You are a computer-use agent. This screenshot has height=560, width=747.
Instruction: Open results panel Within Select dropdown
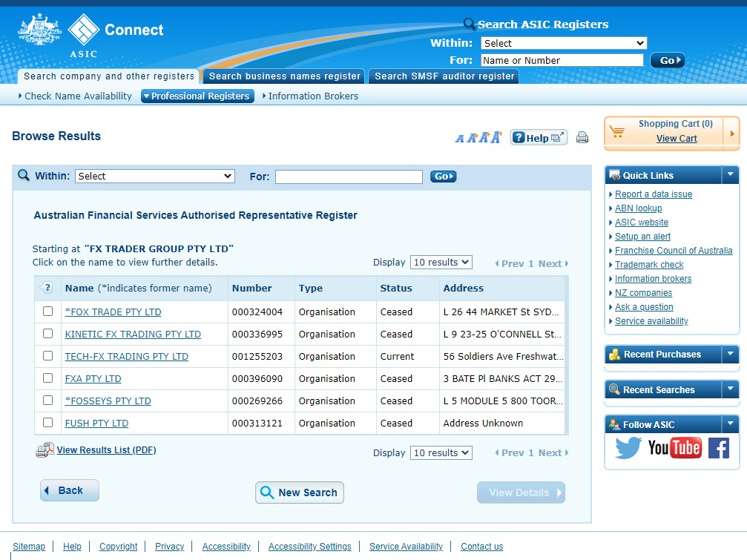coord(155,177)
